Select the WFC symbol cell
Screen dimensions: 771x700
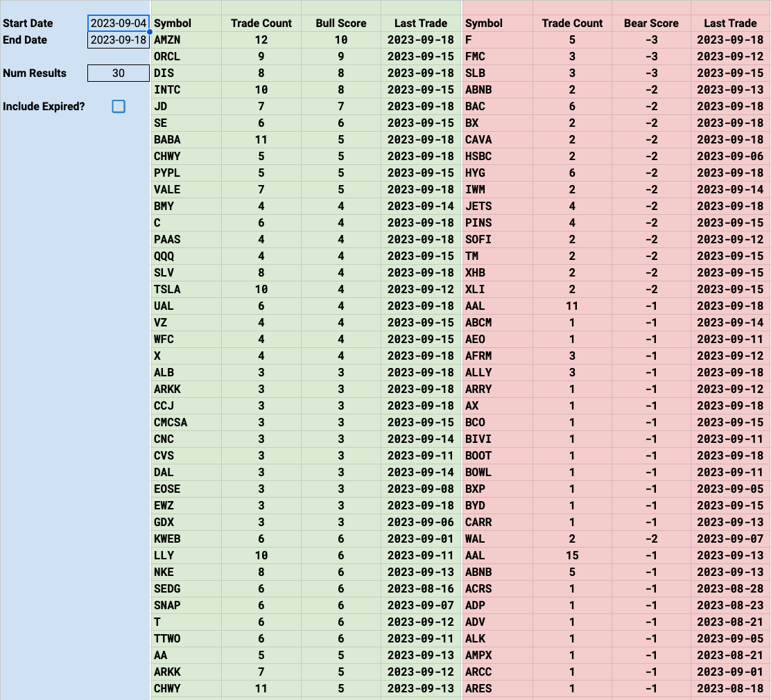pos(187,339)
